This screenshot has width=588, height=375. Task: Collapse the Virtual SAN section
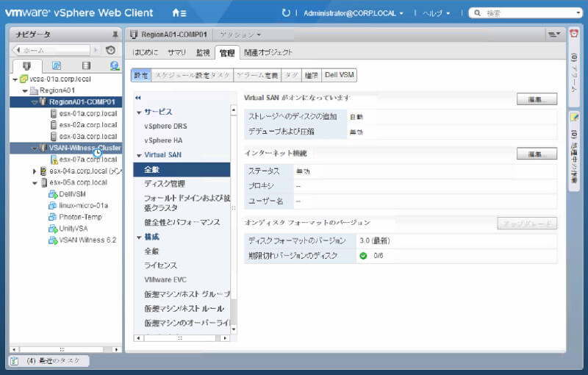tap(139, 155)
